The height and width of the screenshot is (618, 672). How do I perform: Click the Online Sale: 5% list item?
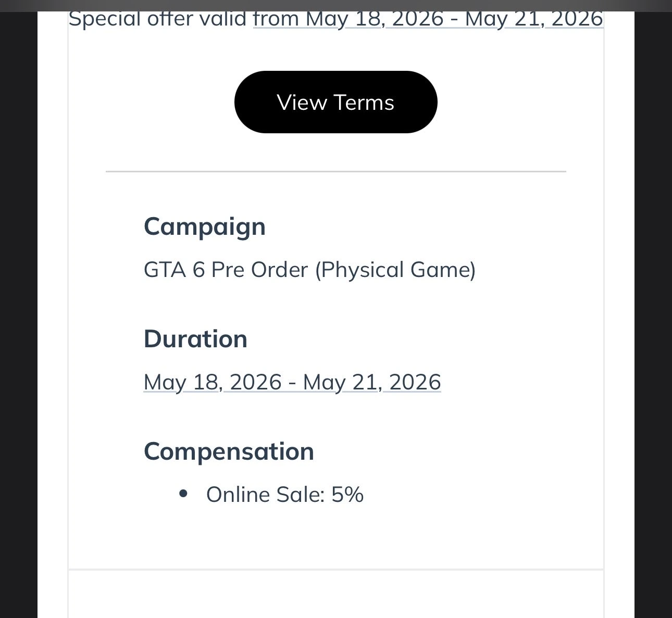coord(284,495)
